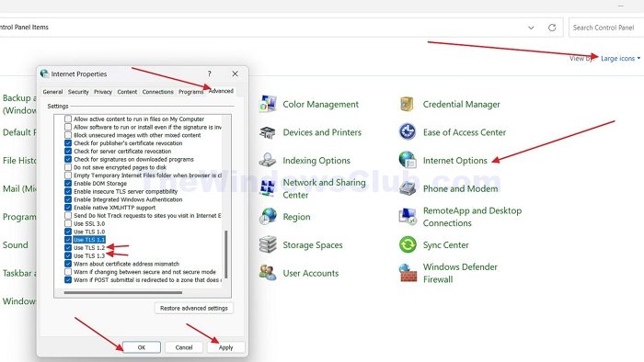644x362 pixels.
Task: Open the User Accounts link
Action: tap(311, 273)
